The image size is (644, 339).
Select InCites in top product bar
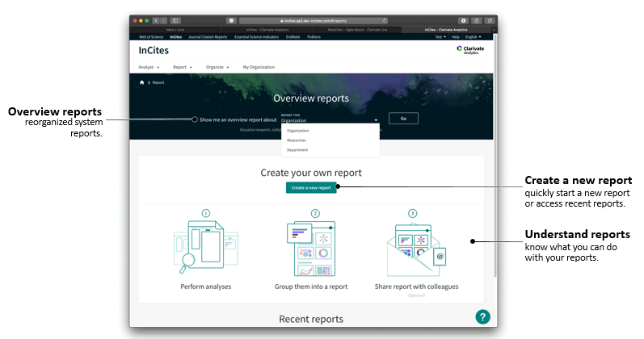(176, 37)
